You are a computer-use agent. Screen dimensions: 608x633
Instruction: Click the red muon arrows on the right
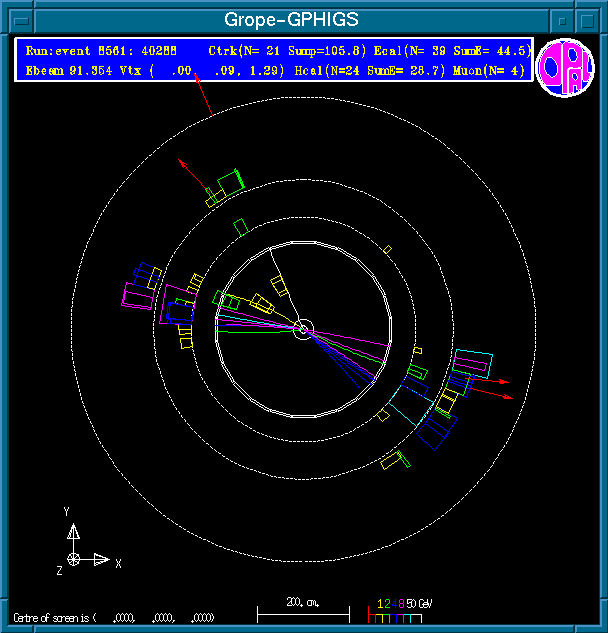pyautogui.click(x=495, y=389)
